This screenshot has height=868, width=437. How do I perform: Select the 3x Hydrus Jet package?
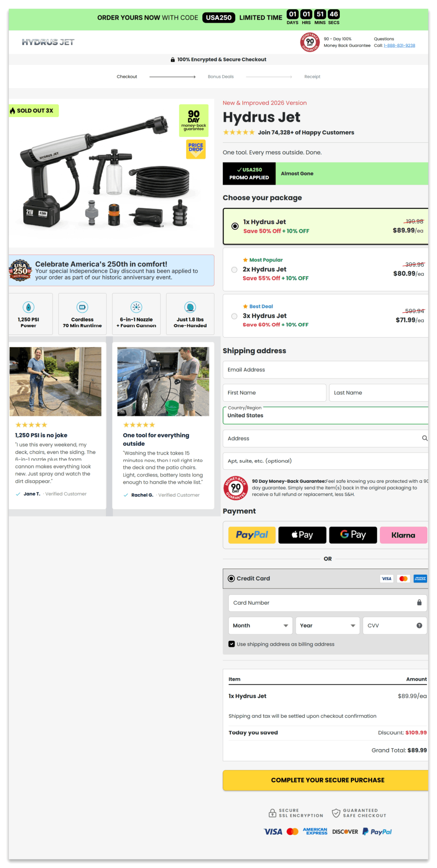(325, 316)
